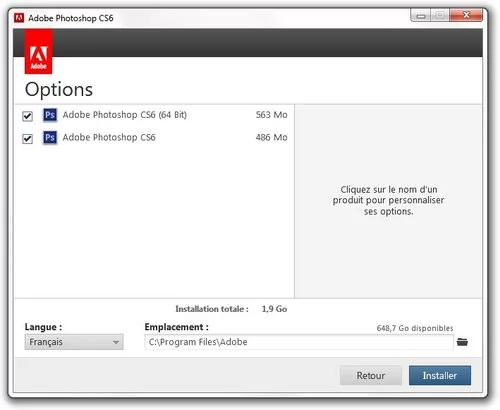Click the Options heading

(x=59, y=90)
